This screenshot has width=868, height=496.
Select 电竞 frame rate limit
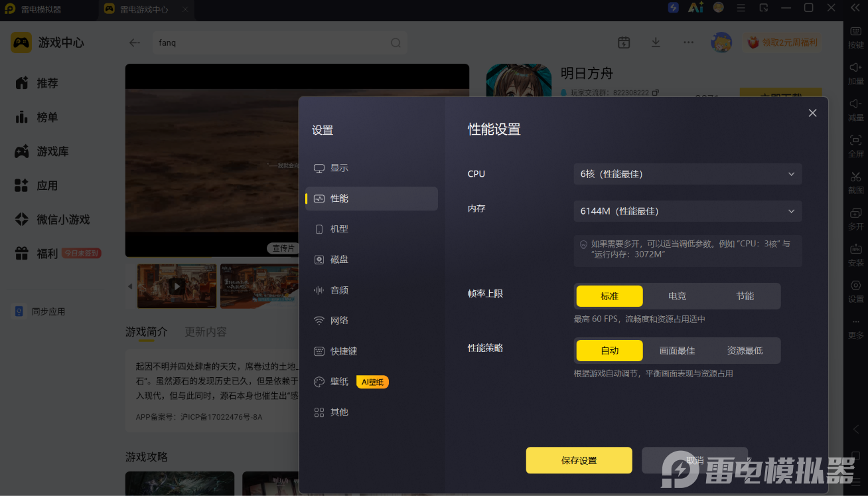678,296
